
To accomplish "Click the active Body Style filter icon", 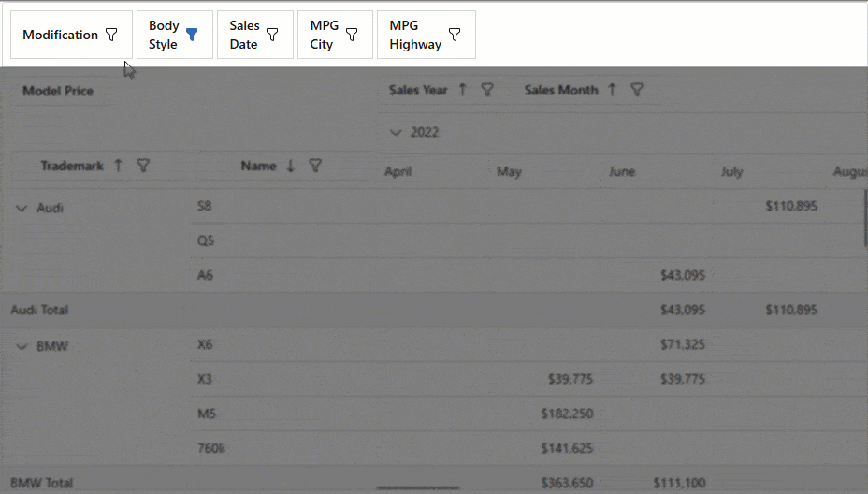I will pos(192,35).
